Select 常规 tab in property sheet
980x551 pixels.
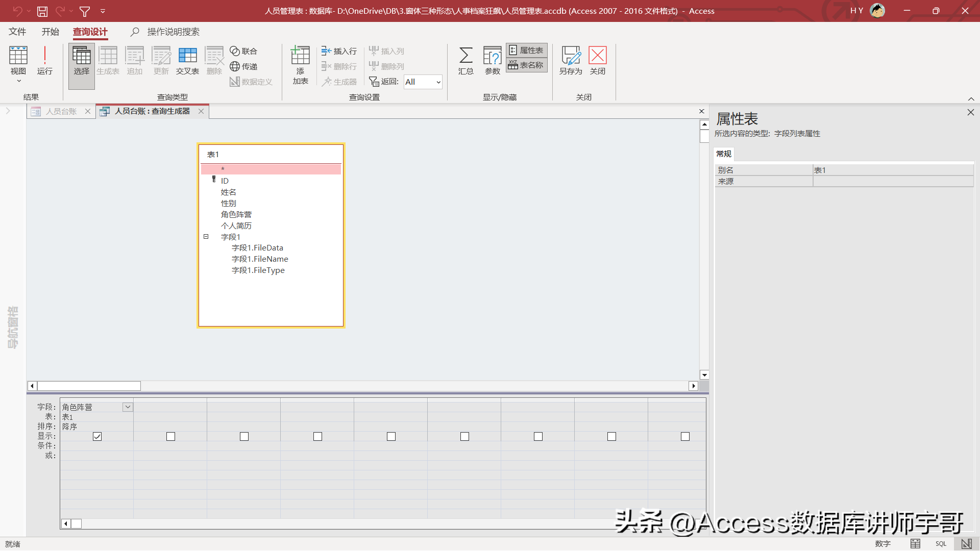724,154
